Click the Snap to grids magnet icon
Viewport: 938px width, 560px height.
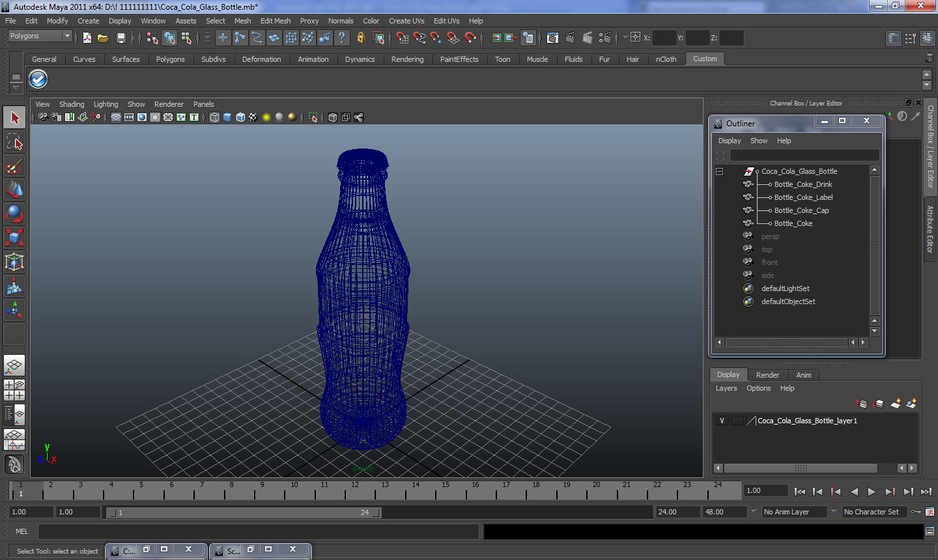[402, 38]
